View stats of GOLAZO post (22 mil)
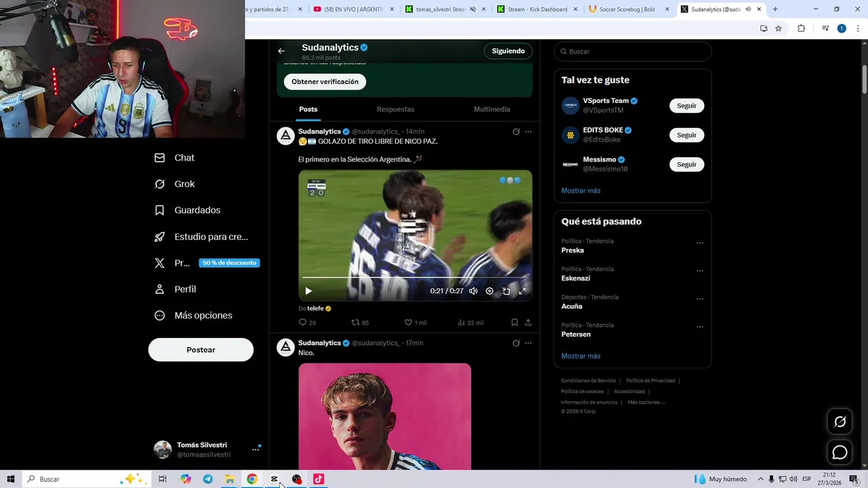Image resolution: width=868 pixels, height=488 pixels. pos(471,323)
